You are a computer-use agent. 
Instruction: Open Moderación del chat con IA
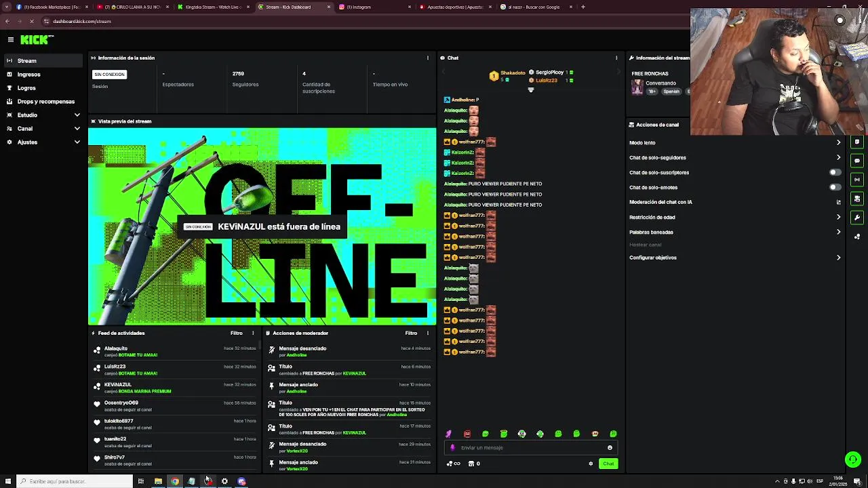735,202
